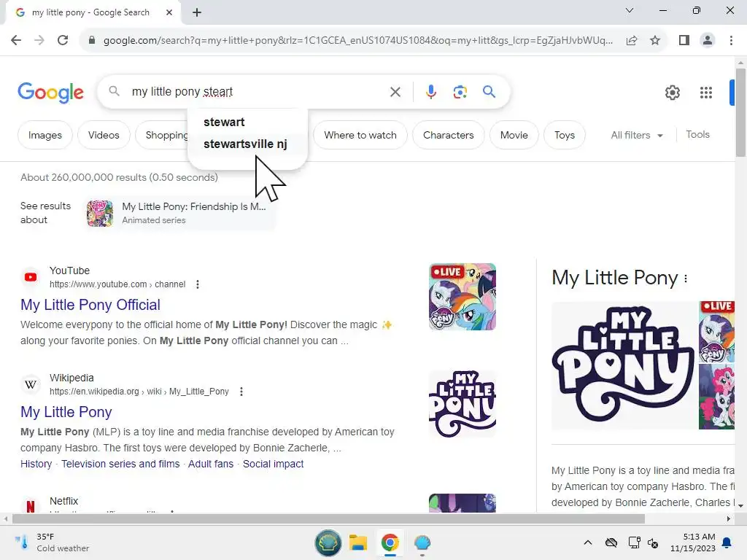This screenshot has height=560, width=747.
Task: Go to Google homepage logo
Action: (x=50, y=92)
